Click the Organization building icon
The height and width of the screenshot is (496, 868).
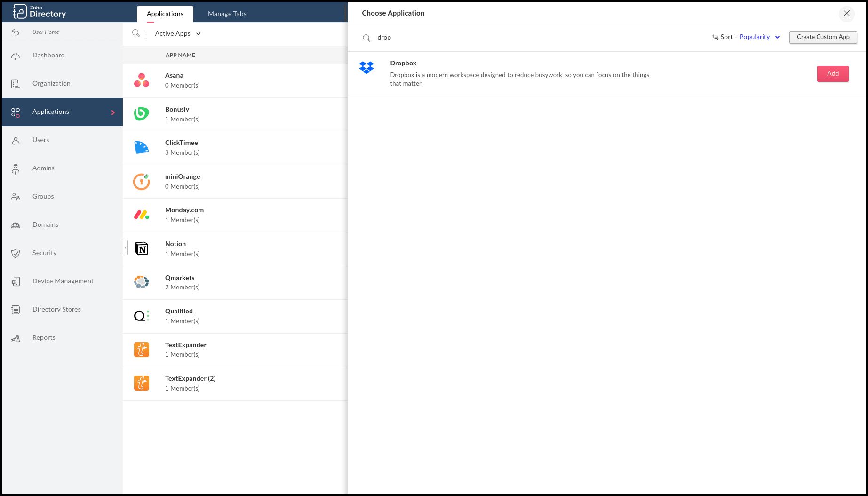pyautogui.click(x=16, y=84)
